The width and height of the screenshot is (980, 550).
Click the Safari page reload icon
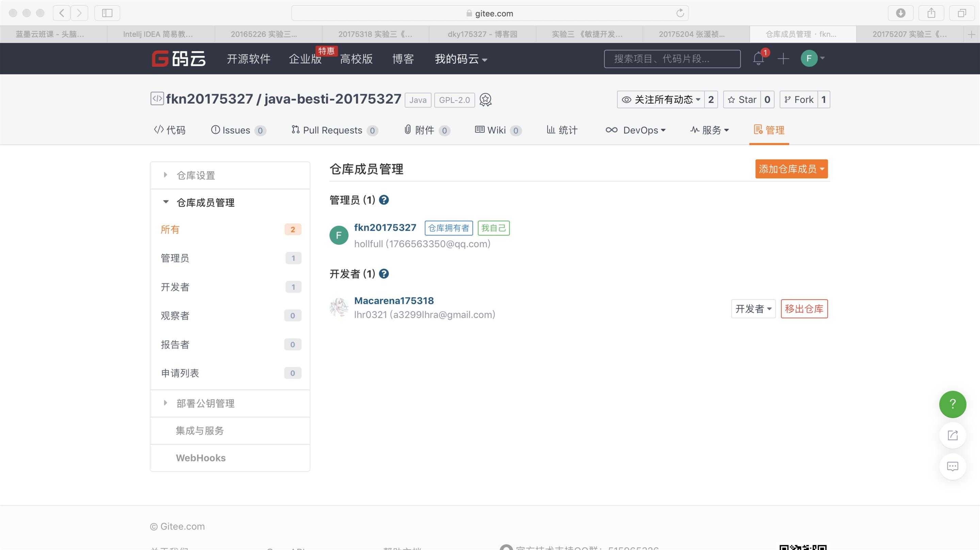tap(680, 13)
